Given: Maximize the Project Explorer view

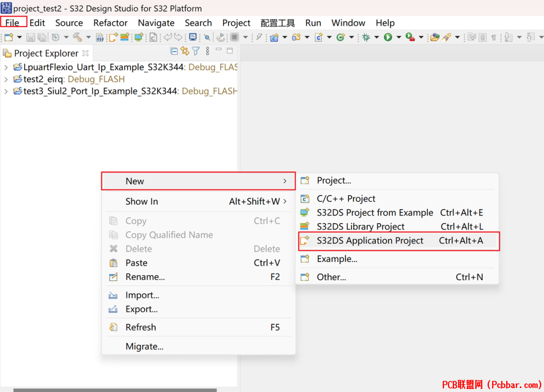Looking at the screenshot, I should 230,51.
